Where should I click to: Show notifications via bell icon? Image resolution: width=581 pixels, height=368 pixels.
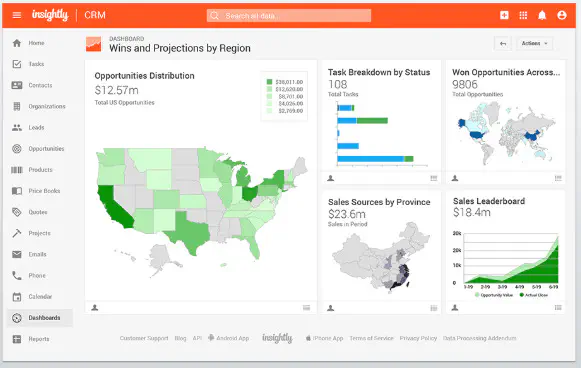pos(542,15)
